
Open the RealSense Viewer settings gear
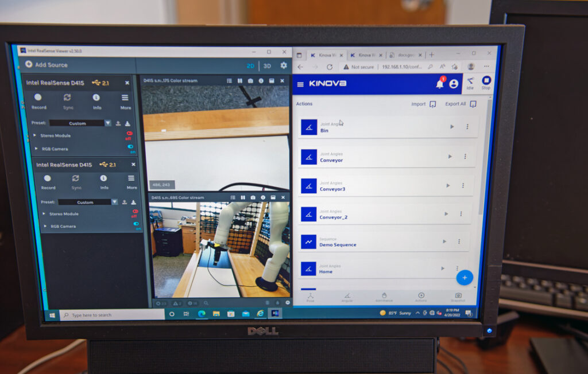point(283,66)
